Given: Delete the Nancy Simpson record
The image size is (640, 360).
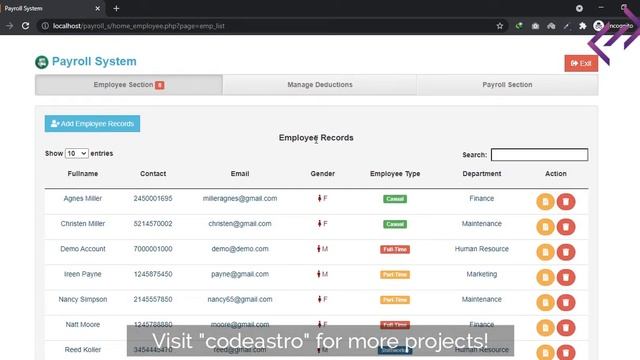Looking at the screenshot, I should (x=566, y=303).
